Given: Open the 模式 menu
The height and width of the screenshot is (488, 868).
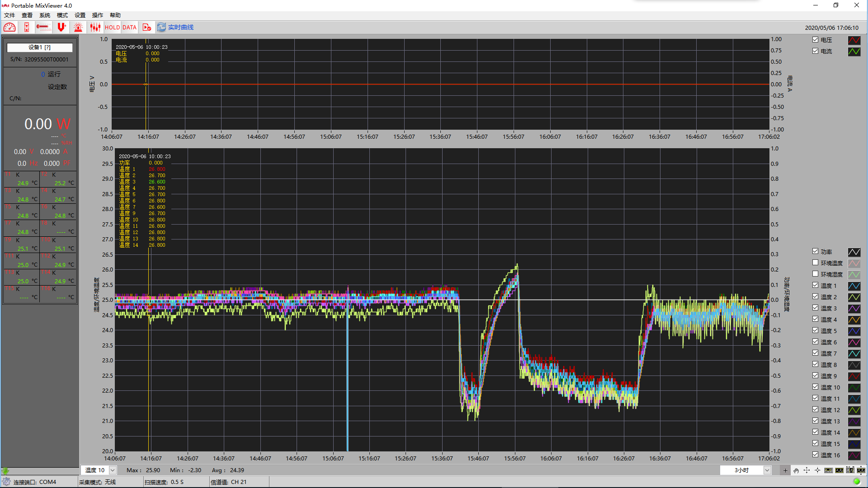Looking at the screenshot, I should pos(62,15).
